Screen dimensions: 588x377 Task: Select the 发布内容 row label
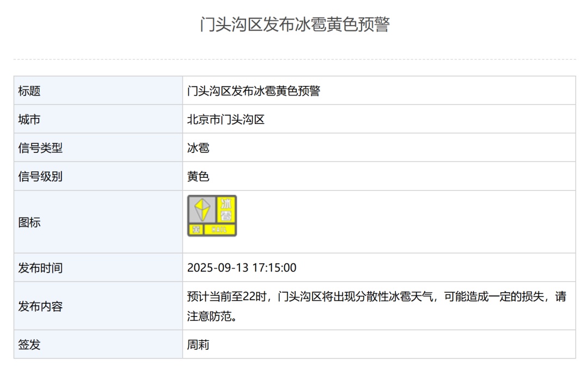tap(40, 306)
